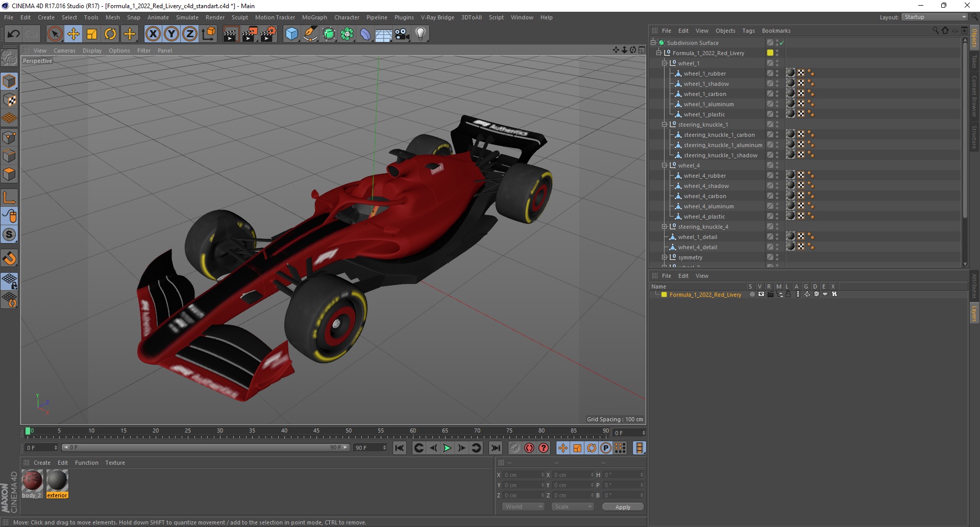Render the active view

[231, 34]
